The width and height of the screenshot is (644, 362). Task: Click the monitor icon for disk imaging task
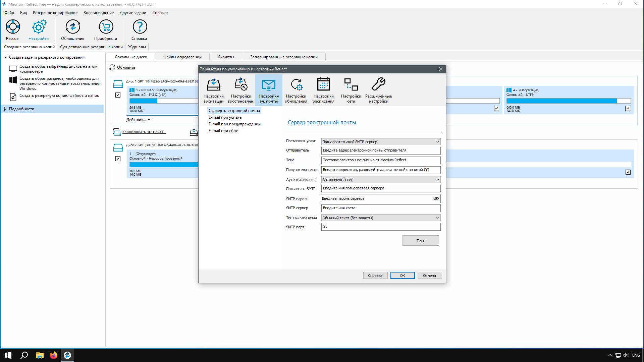[13, 69]
